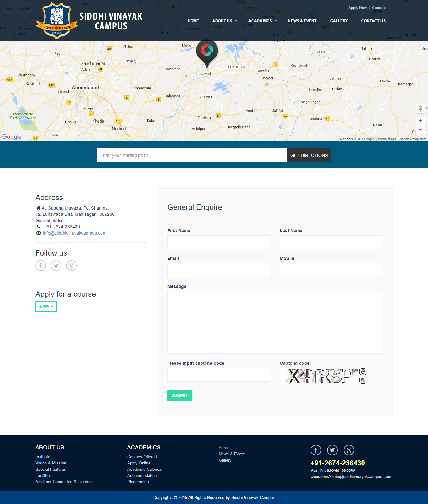Focus the Message text area
This screenshot has width=428, height=504.
[275, 322]
